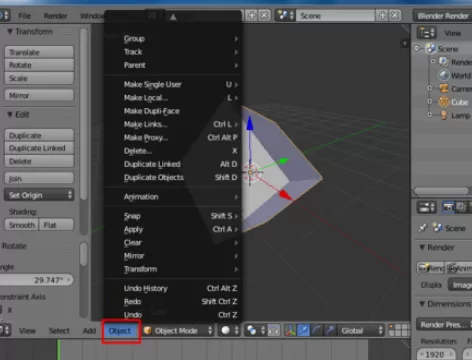Image resolution: width=472 pixels, height=360 pixels.
Task: Open the Outliner editor type selector
Action: click(426, 33)
